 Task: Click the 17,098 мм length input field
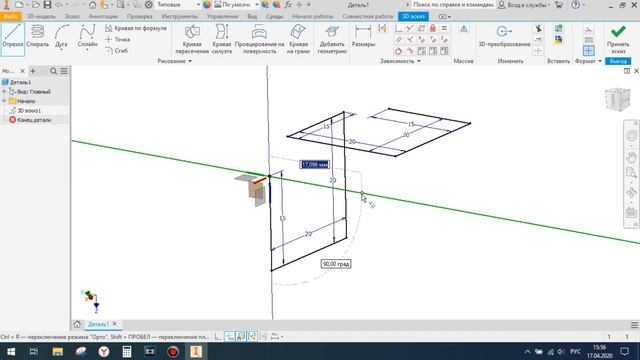tap(314, 164)
